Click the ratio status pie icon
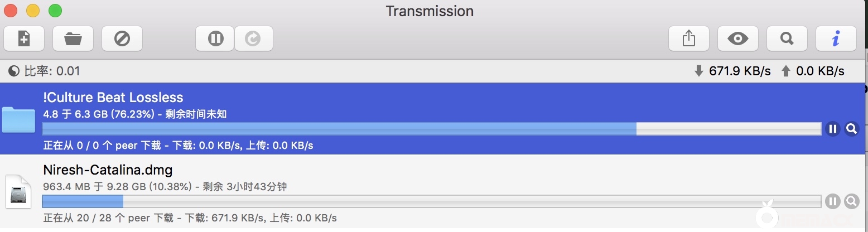 click(x=14, y=71)
